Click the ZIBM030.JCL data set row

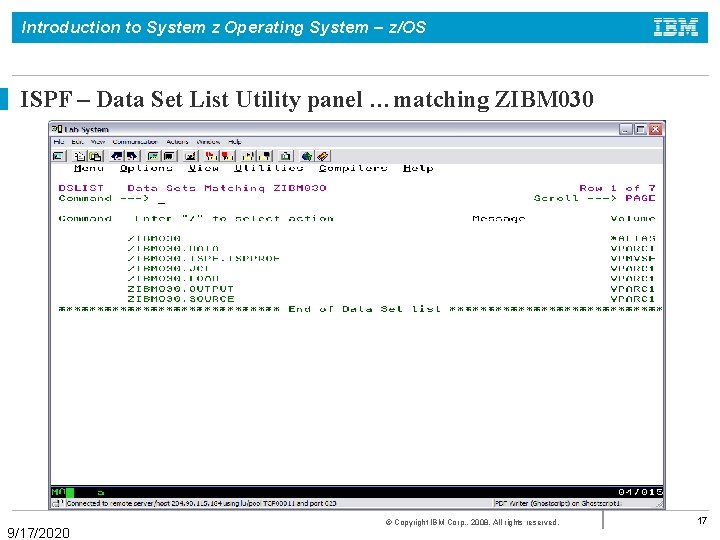169,269
